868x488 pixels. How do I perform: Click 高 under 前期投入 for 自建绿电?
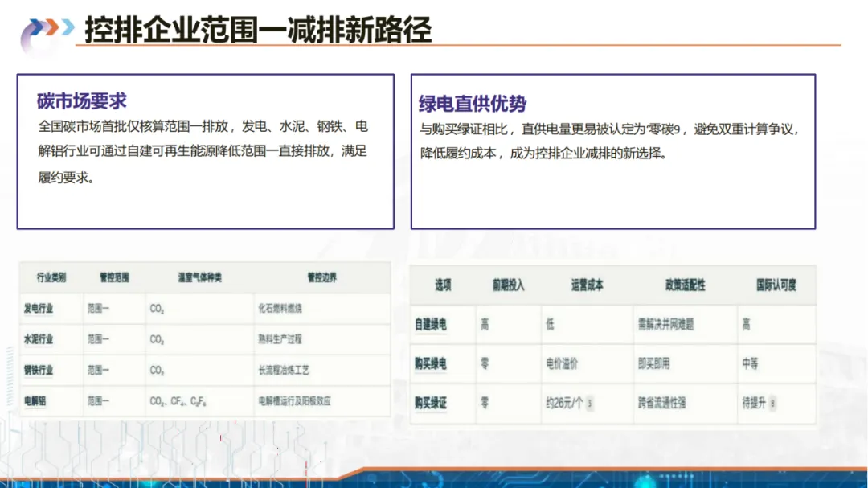click(485, 325)
